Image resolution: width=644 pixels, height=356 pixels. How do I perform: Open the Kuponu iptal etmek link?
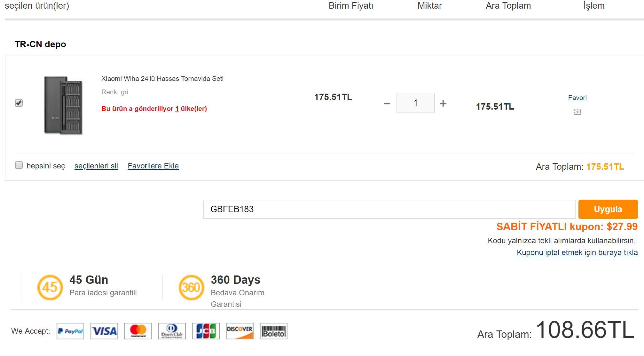[577, 252]
